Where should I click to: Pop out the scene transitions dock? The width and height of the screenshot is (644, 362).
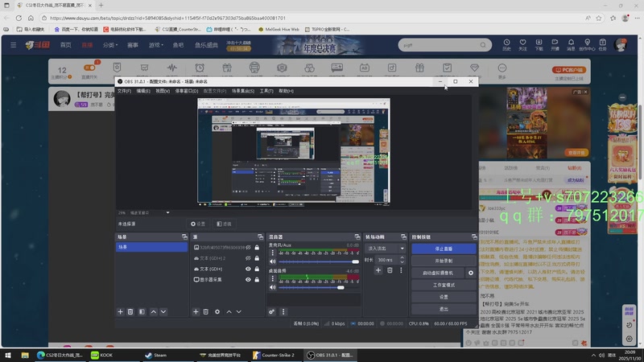pos(403,237)
